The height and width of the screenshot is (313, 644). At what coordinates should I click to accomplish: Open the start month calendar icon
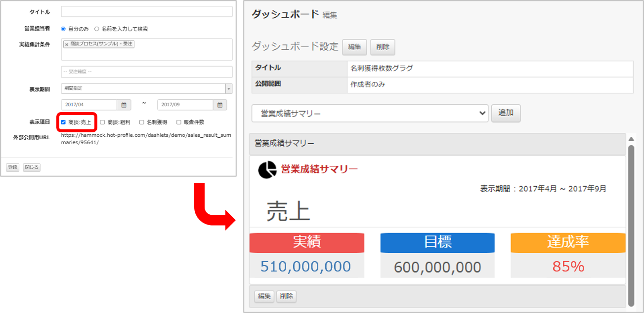click(x=124, y=105)
